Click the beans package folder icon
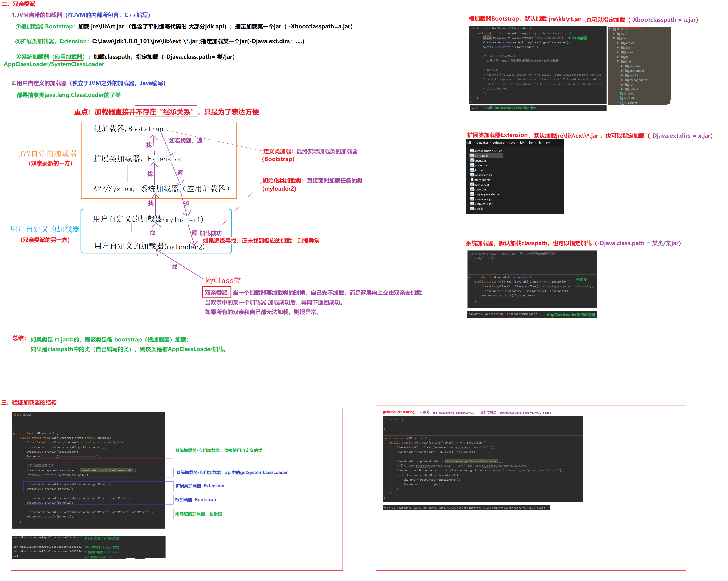This screenshot has width=728, height=581. (623, 52)
